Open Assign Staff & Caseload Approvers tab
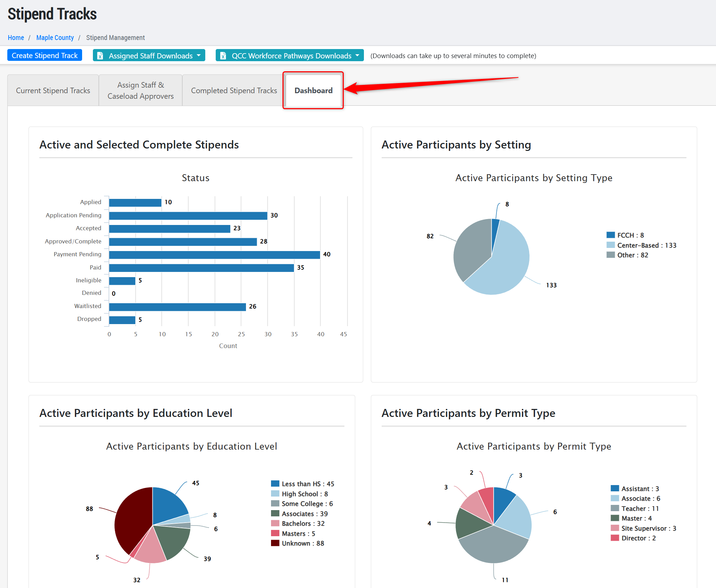716x588 pixels. pyautogui.click(x=141, y=90)
